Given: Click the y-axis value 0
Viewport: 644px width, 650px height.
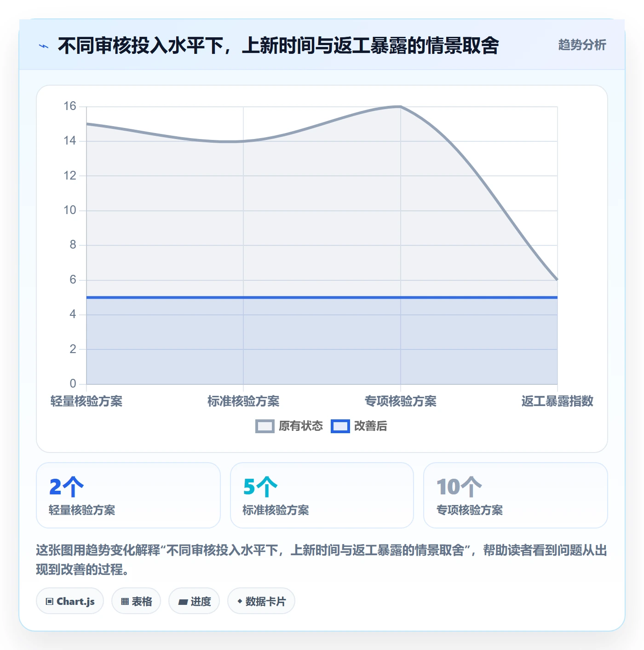Looking at the screenshot, I should click(x=73, y=383).
